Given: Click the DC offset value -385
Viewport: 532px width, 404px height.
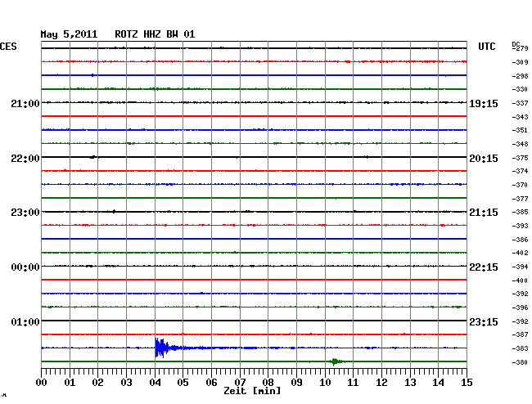Looking at the screenshot, I should 520,212.
